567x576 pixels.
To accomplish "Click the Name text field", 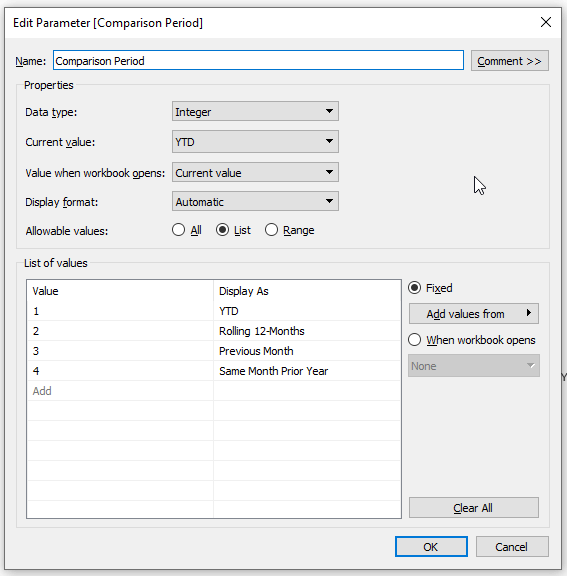I will point(258,60).
